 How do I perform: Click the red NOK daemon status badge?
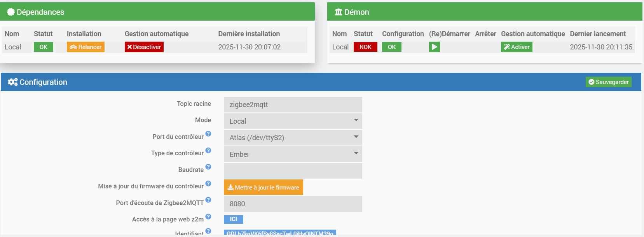(x=365, y=47)
